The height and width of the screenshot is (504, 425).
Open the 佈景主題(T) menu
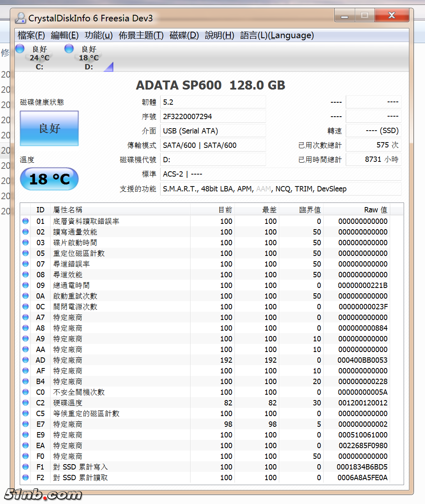141,35
